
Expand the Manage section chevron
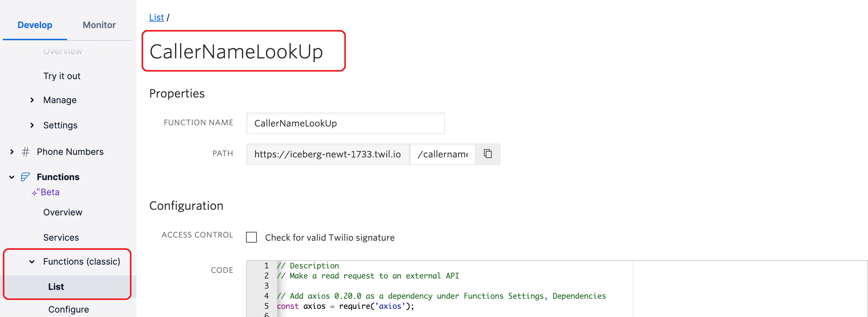coord(32,100)
